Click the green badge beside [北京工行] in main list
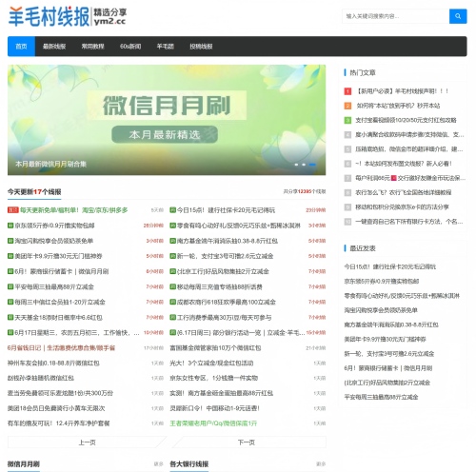Screen dimensions: 476x472 (172, 271)
